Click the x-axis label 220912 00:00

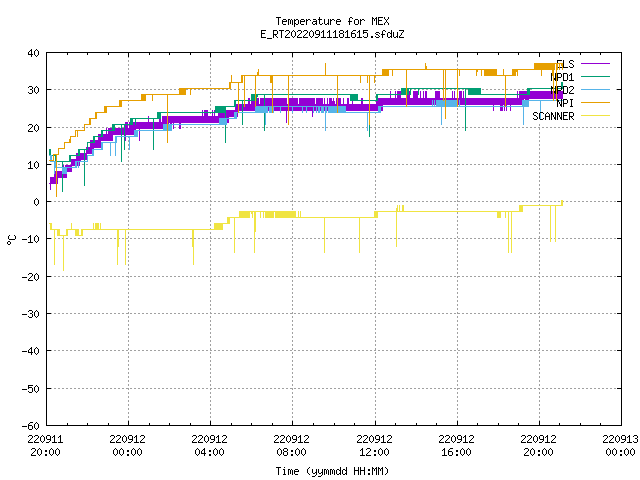(128, 445)
